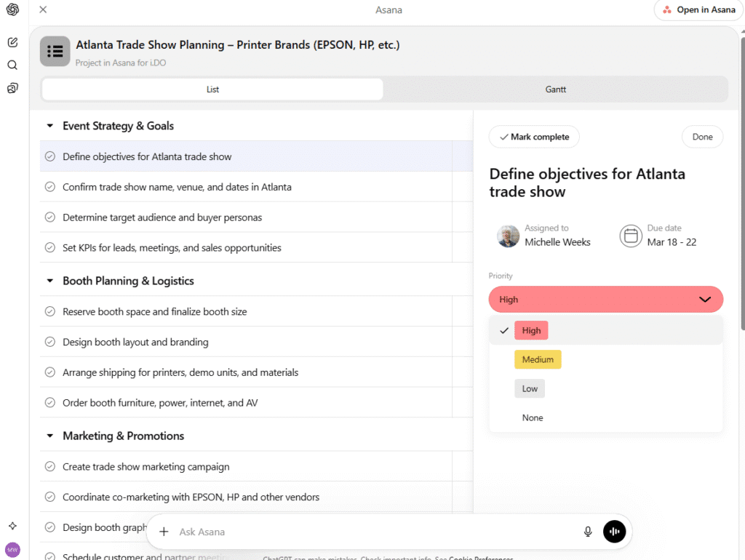This screenshot has height=560, width=745.
Task: Collapse the Booth Planning & Logistics section
Action: coord(49,281)
